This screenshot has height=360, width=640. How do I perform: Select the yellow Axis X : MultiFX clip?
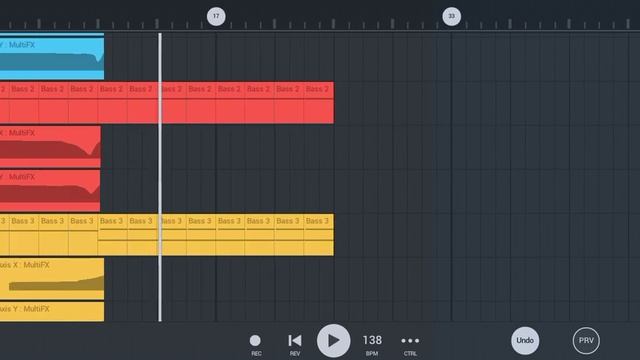(52, 278)
